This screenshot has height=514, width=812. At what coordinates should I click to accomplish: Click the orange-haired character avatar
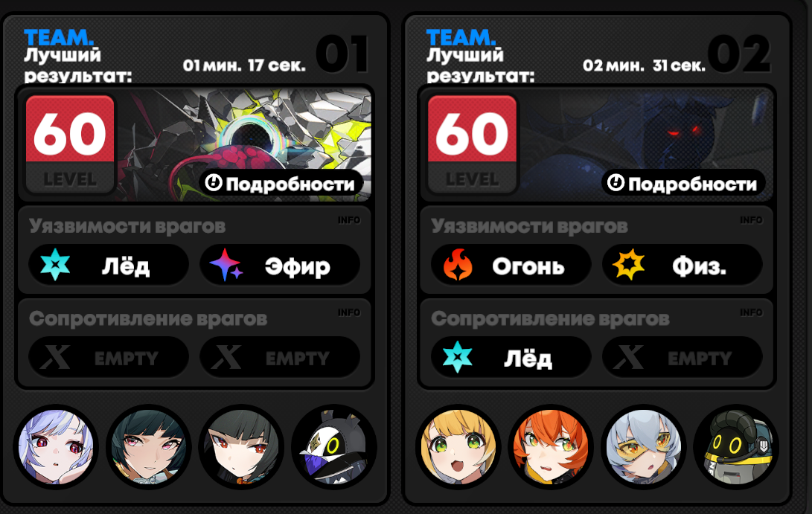point(551,447)
